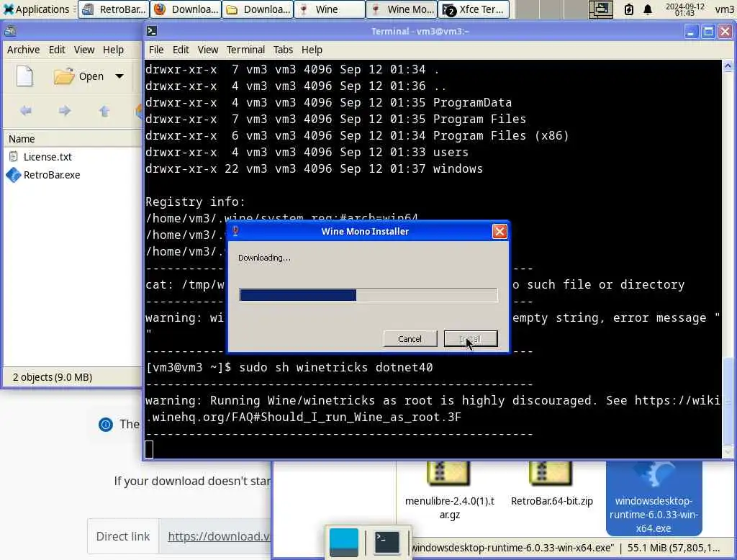Click the Wine Mono Installer wine-glass icon

click(235, 231)
